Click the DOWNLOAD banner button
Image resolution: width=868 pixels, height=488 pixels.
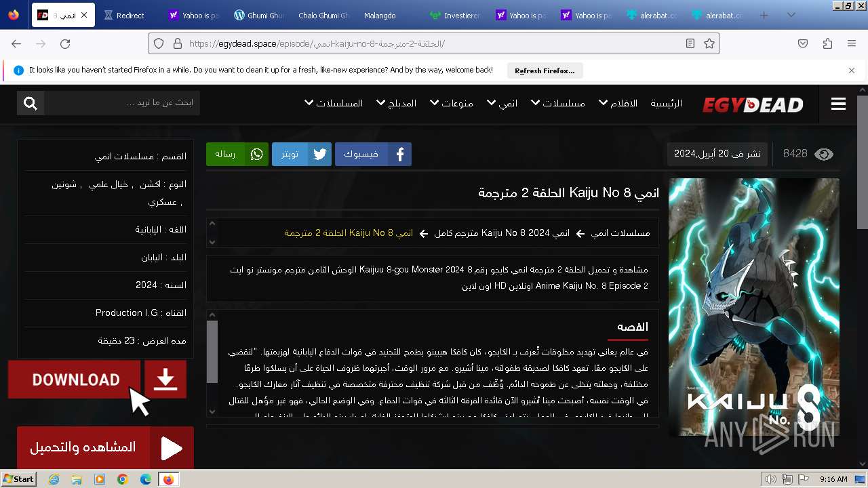coord(97,380)
